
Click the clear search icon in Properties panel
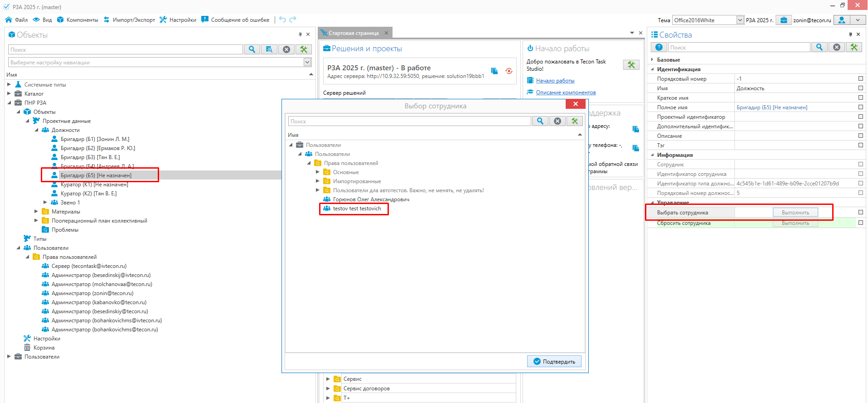(x=837, y=47)
